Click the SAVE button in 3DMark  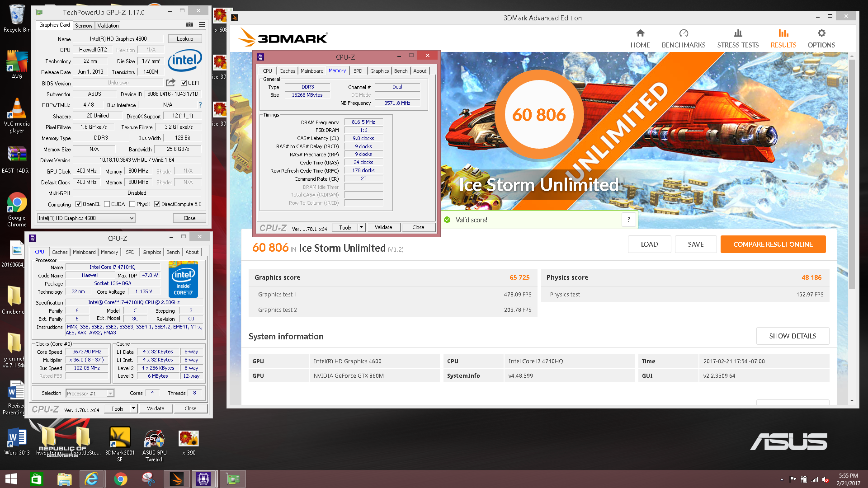point(696,244)
